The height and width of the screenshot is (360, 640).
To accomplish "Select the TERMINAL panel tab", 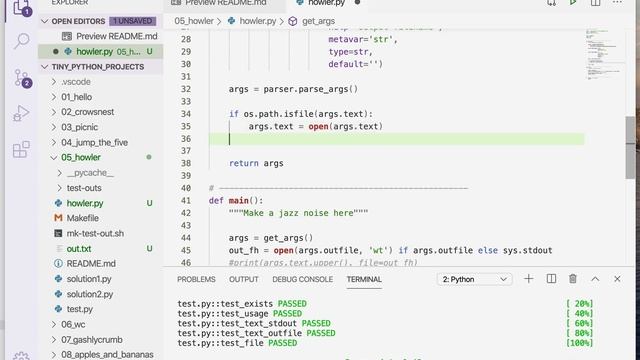I will [364, 279].
